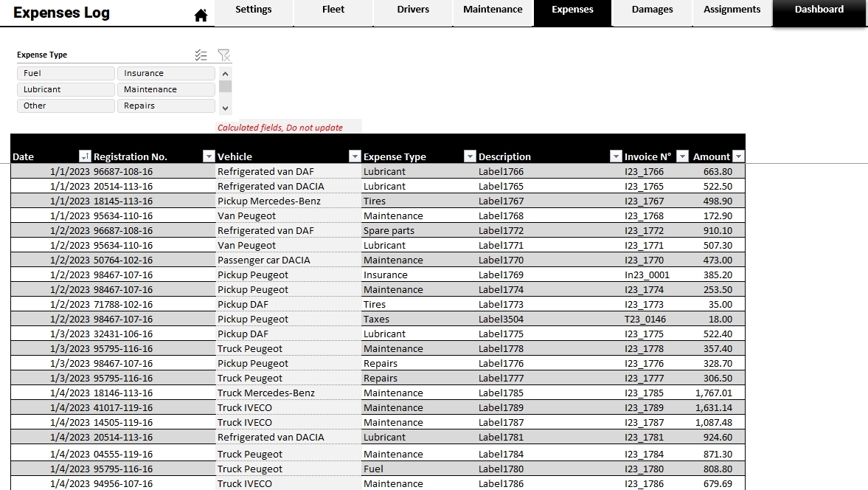Select registration cell 50764-102-16
The width and height of the screenshot is (868, 490).
coord(153,260)
